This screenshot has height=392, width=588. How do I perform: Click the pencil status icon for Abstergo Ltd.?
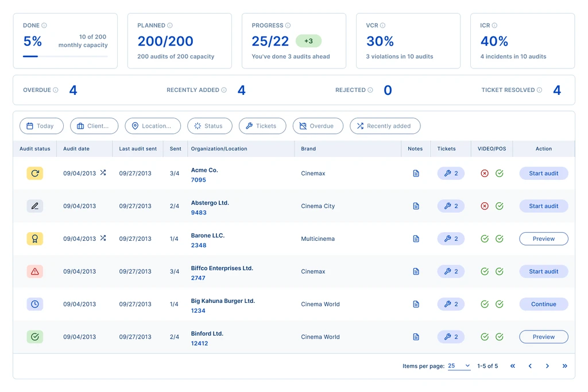click(35, 206)
